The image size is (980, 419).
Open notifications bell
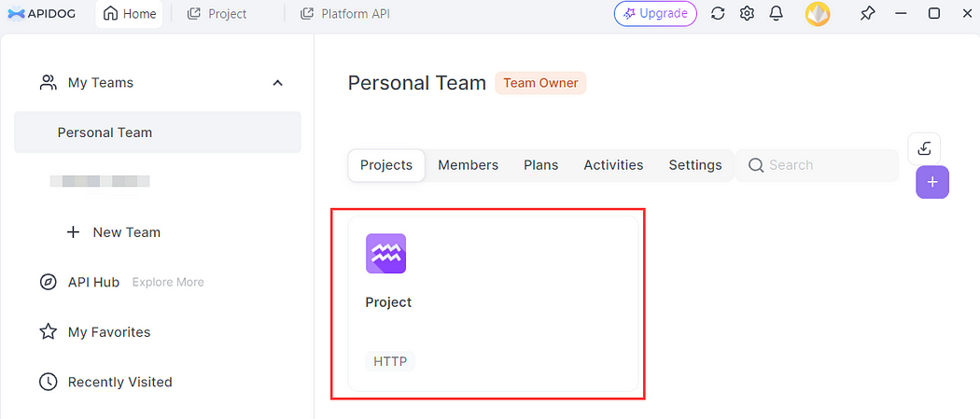(777, 14)
